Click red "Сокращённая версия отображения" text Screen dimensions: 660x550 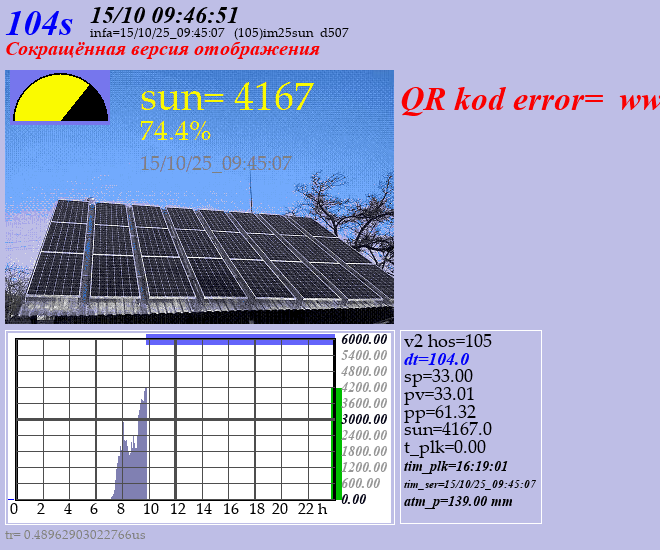162,49
